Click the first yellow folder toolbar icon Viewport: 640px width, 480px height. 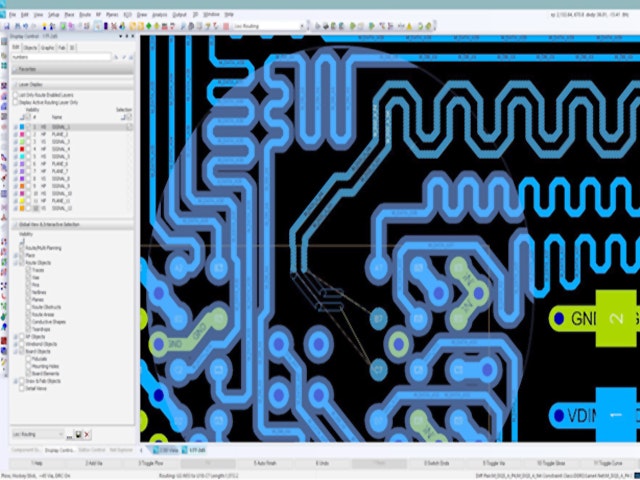[133, 26]
